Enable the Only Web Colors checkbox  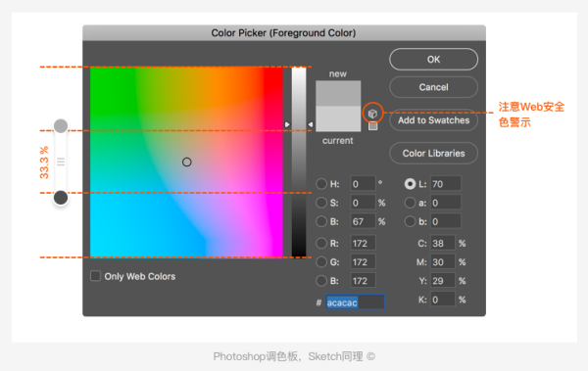[x=96, y=276]
